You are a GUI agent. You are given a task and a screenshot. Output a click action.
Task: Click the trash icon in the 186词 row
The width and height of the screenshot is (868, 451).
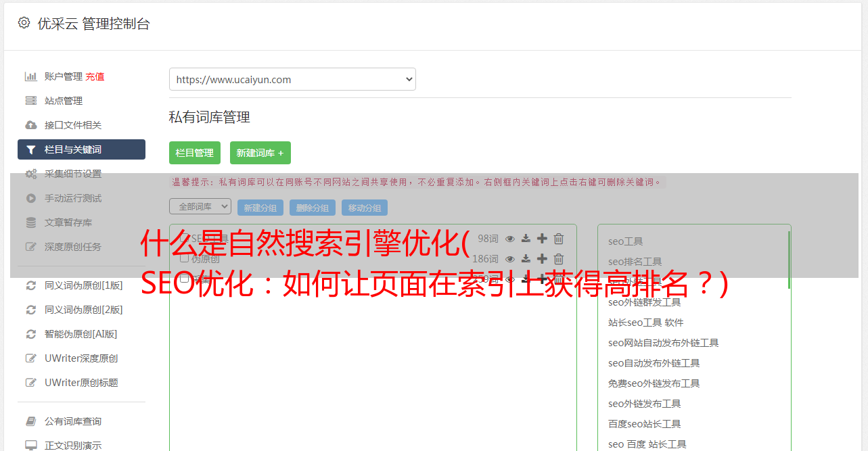[559, 259]
